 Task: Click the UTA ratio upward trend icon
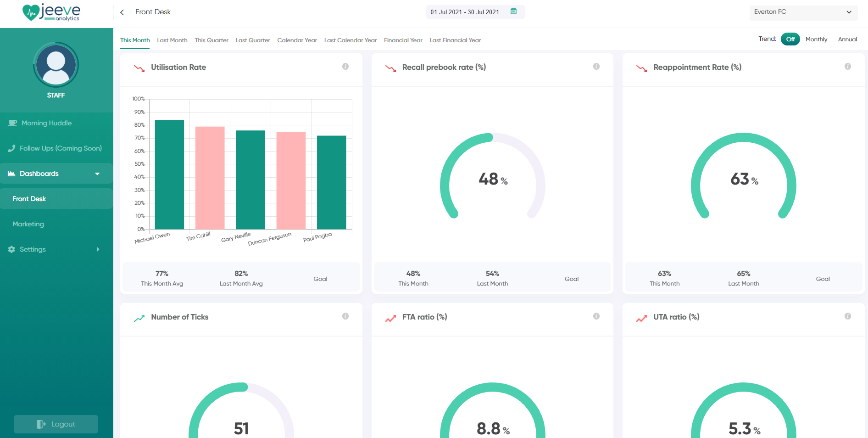point(641,318)
